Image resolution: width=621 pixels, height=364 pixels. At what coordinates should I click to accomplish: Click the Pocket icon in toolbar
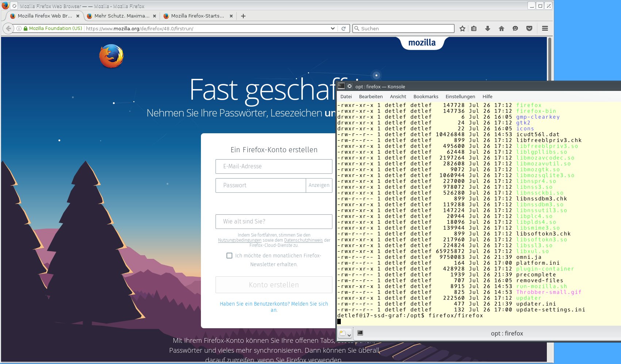(529, 28)
